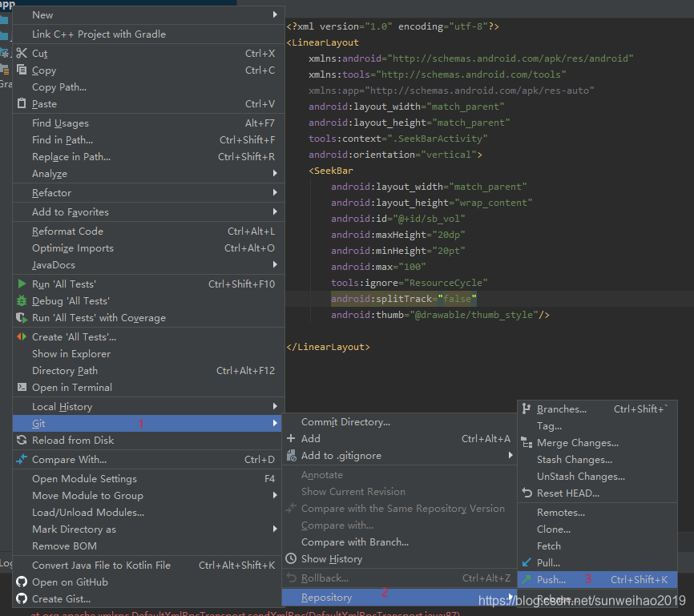
Task: Click the blue Pull arrow icon
Action: click(x=527, y=562)
